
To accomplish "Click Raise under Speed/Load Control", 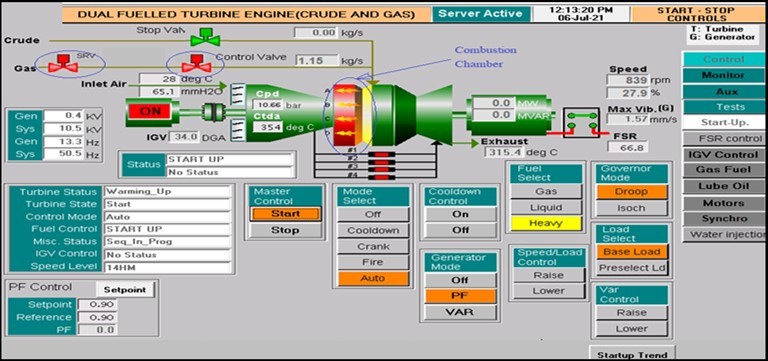I will pyautogui.click(x=548, y=275).
